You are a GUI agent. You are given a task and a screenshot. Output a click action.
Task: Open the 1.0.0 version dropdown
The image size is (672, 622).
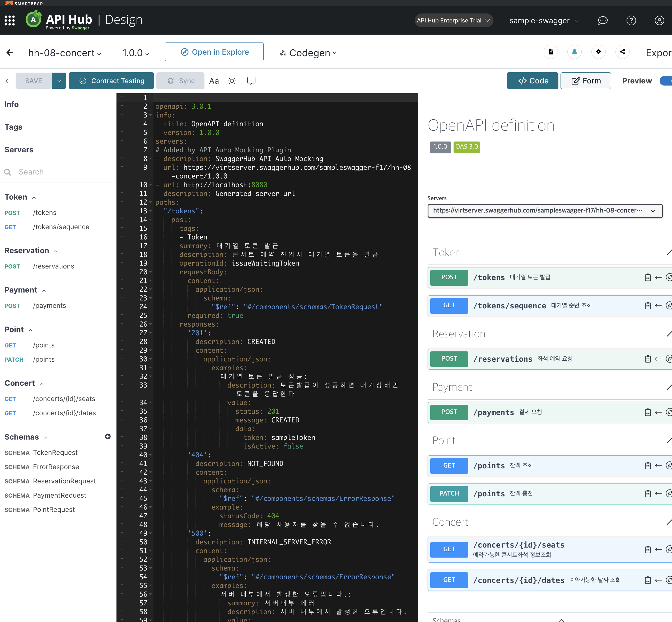[x=136, y=53]
